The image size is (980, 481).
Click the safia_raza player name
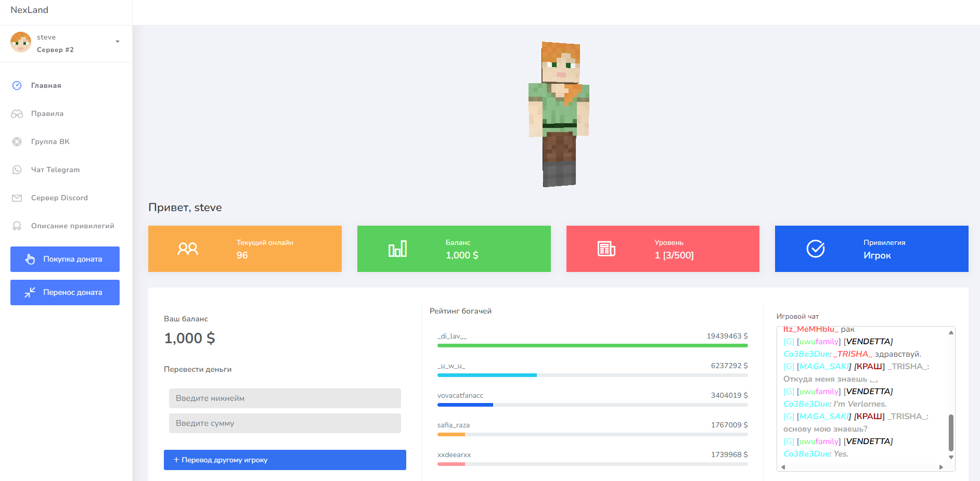pyautogui.click(x=454, y=425)
